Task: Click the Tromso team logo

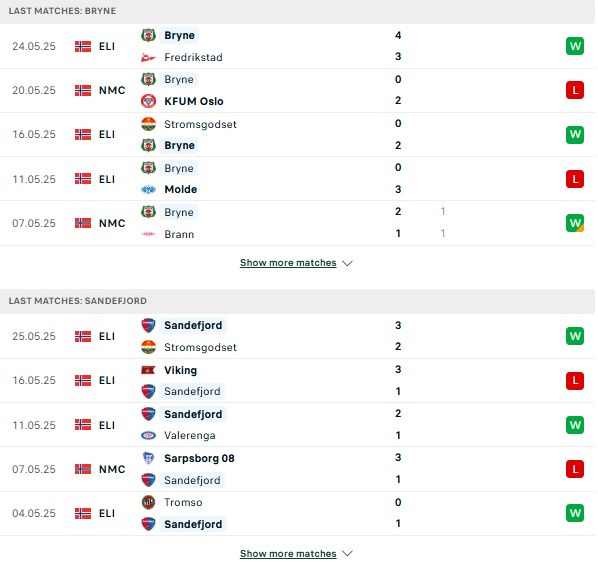Action: coord(148,502)
